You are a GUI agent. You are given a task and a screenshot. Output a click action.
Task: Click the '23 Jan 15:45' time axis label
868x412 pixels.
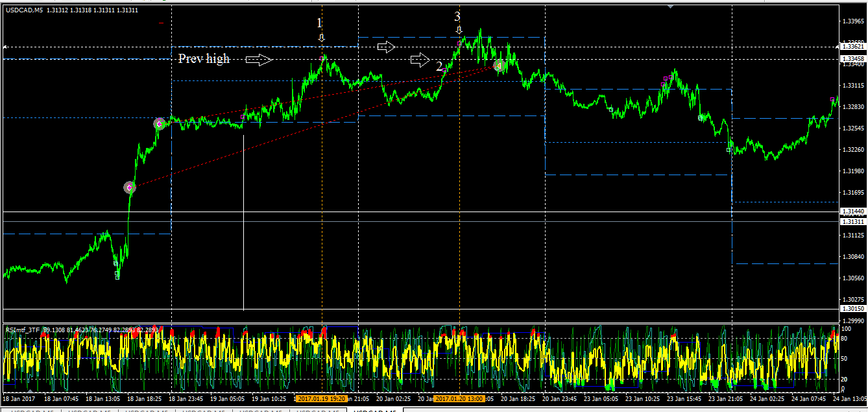click(x=685, y=398)
